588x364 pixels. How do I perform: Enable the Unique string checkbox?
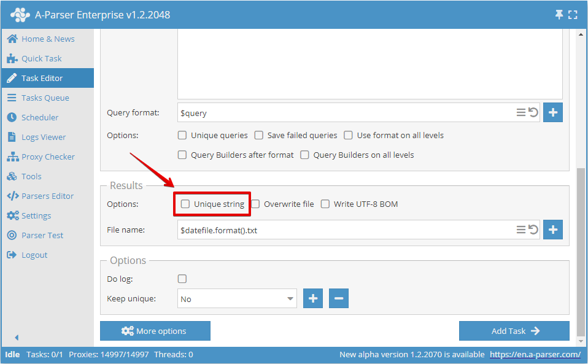click(185, 204)
